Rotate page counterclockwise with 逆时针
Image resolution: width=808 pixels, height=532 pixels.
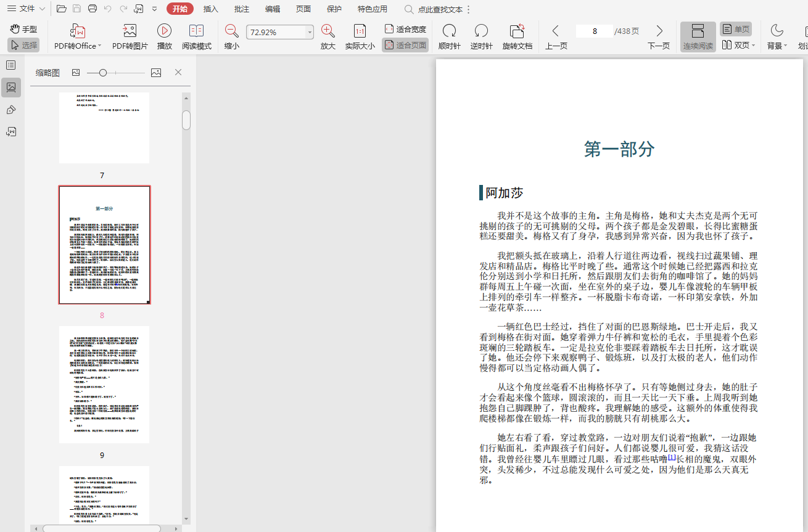click(481, 31)
